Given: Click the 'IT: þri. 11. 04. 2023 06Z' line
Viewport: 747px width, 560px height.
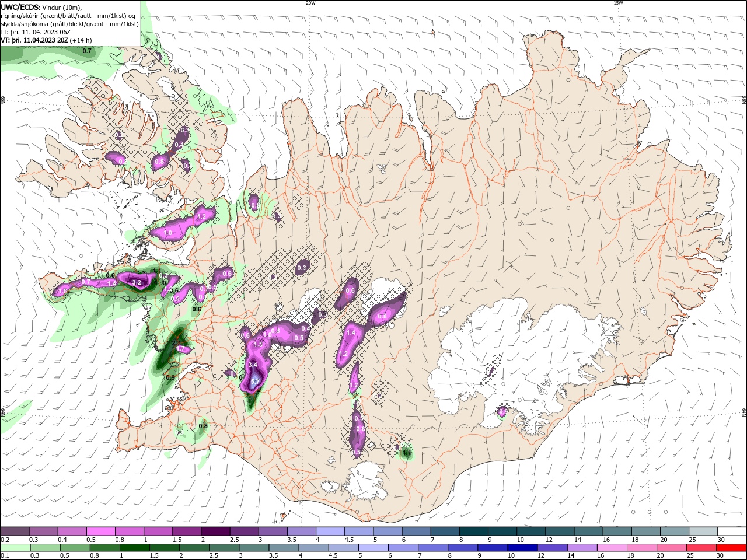Looking at the screenshot, I should pos(36,32).
